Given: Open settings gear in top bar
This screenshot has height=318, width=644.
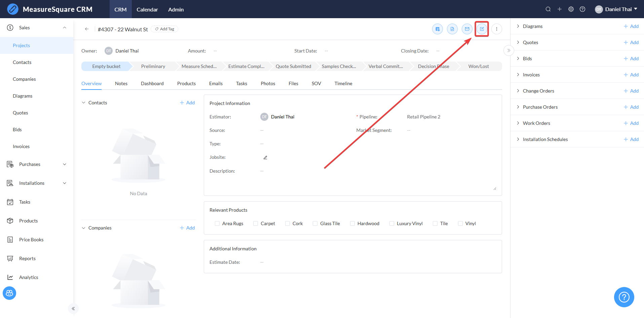Looking at the screenshot, I should coord(571,9).
